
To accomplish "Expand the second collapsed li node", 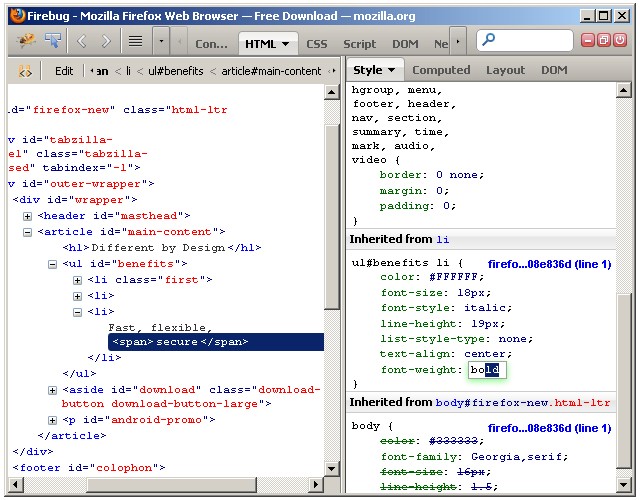I will [77, 296].
